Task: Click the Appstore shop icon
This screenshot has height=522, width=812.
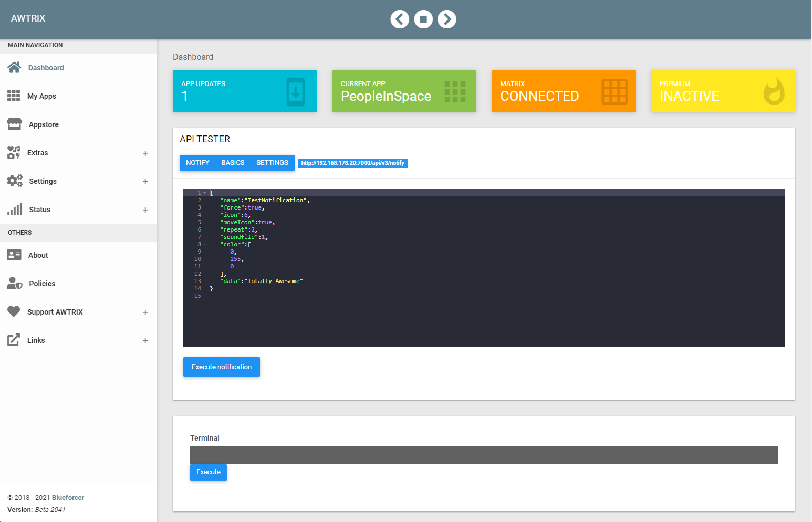Action: [14, 124]
